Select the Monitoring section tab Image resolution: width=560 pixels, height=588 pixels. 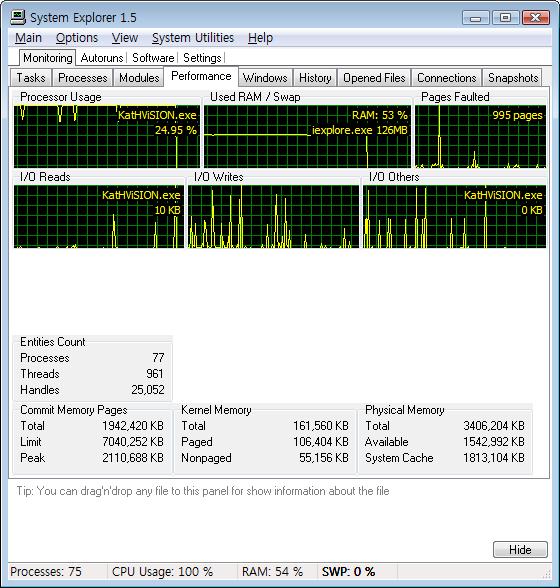tap(48, 58)
